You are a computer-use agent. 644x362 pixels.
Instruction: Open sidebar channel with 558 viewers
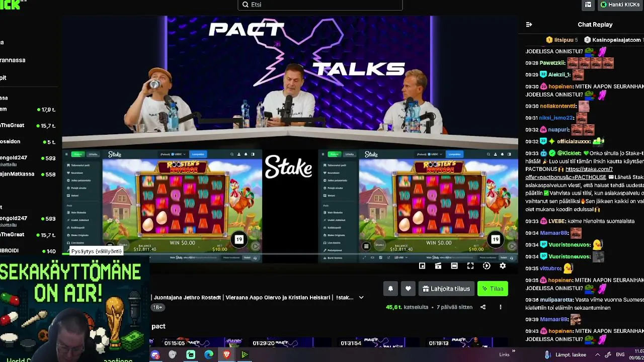[28, 174]
